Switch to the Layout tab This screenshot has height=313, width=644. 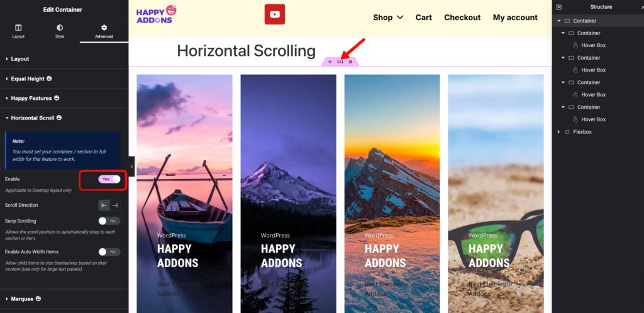click(x=18, y=31)
